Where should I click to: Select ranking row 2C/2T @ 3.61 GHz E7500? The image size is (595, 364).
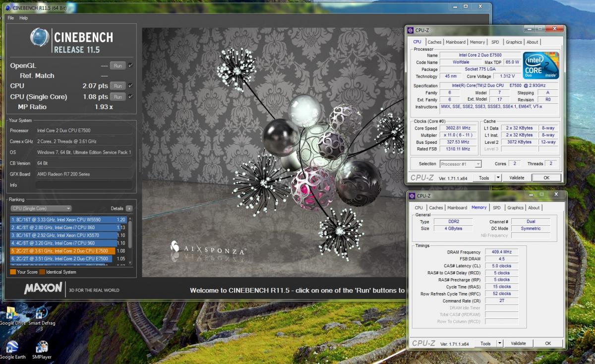point(68,251)
